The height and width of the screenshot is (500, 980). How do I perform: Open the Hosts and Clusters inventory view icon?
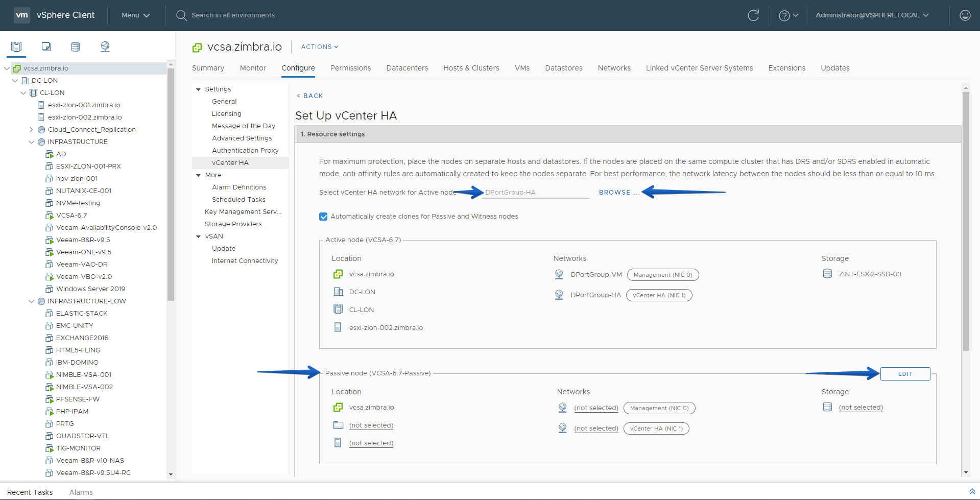[x=16, y=47]
